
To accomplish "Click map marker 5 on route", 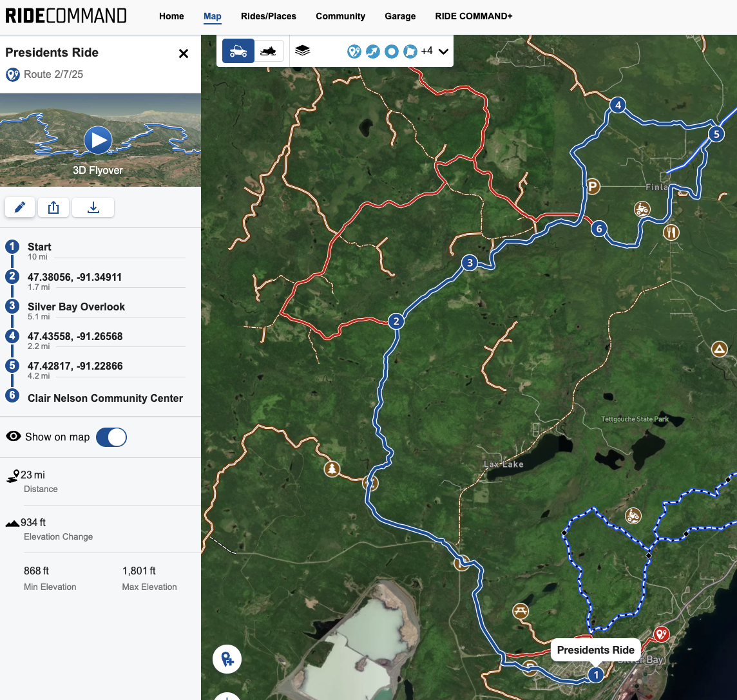I will (x=716, y=135).
